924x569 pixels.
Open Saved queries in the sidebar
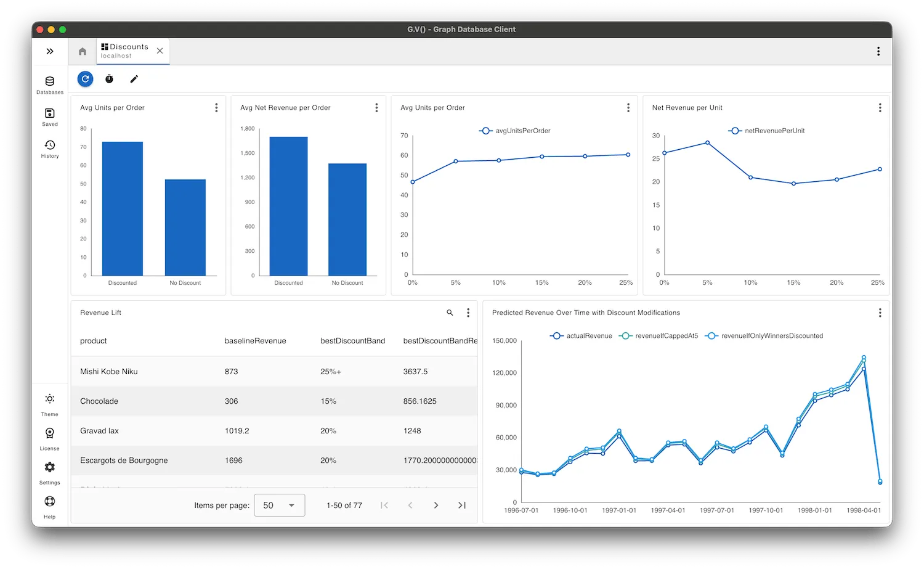[x=50, y=117]
